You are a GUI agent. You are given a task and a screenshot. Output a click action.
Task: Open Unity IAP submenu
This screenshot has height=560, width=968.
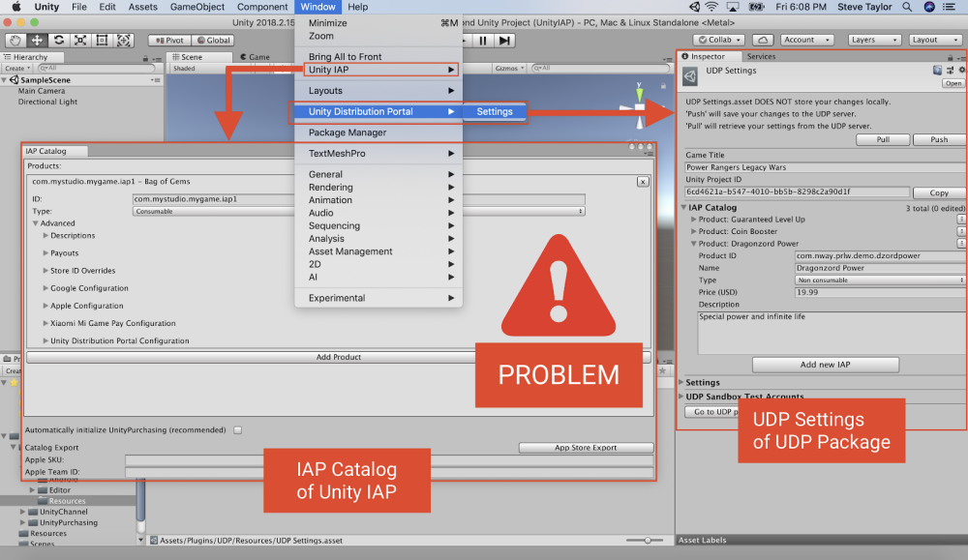[380, 70]
